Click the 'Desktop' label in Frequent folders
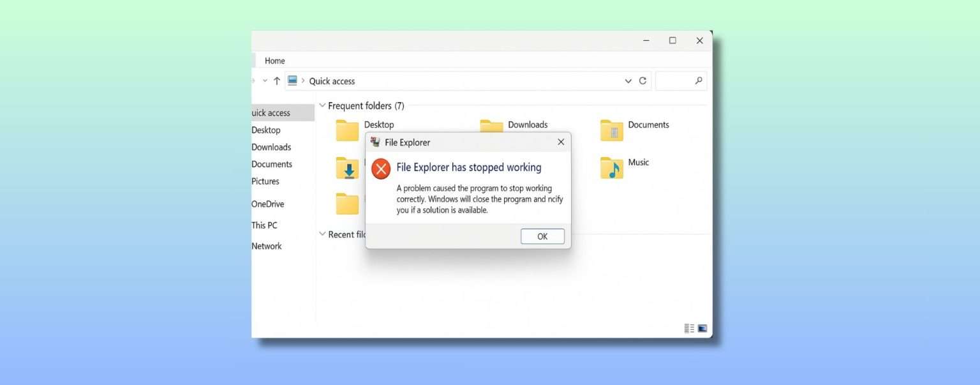The width and height of the screenshot is (980, 385). (379, 125)
